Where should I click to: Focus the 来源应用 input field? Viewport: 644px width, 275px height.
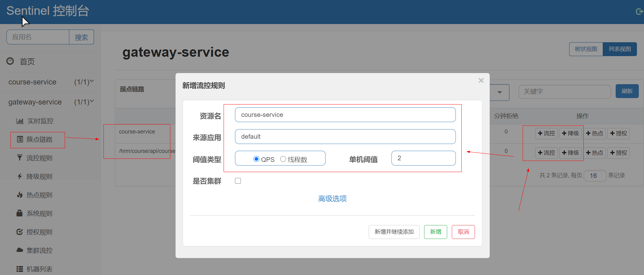pyautogui.click(x=345, y=137)
